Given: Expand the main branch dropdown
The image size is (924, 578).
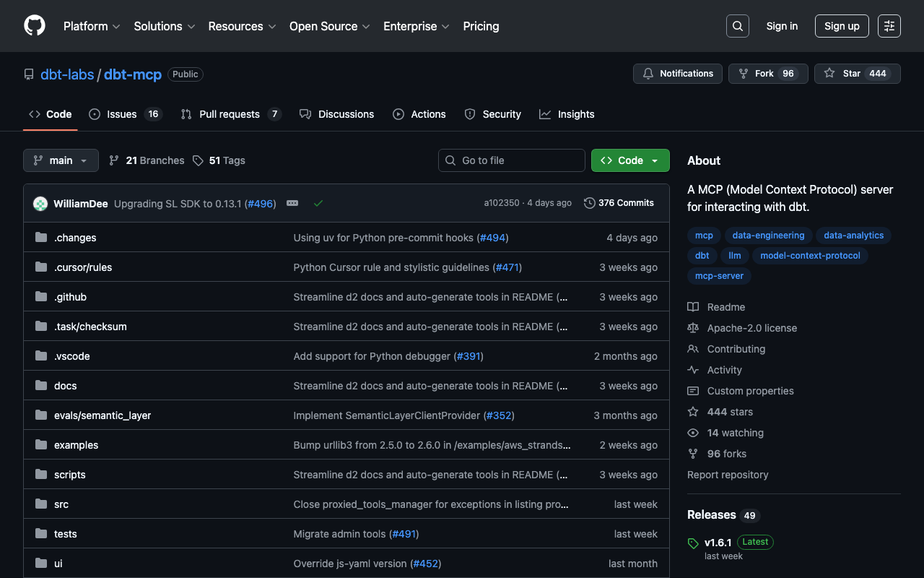Looking at the screenshot, I should (x=61, y=160).
